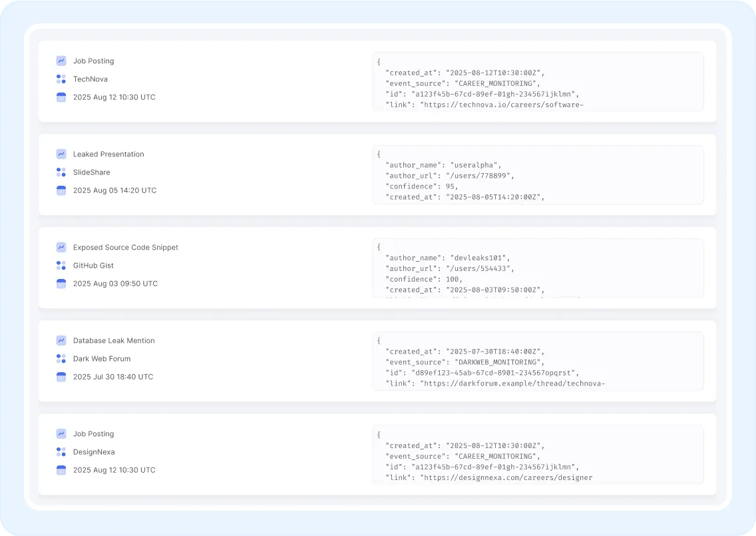This screenshot has height=536, width=756.
Task: Select the TechNova source label
Action: click(91, 79)
